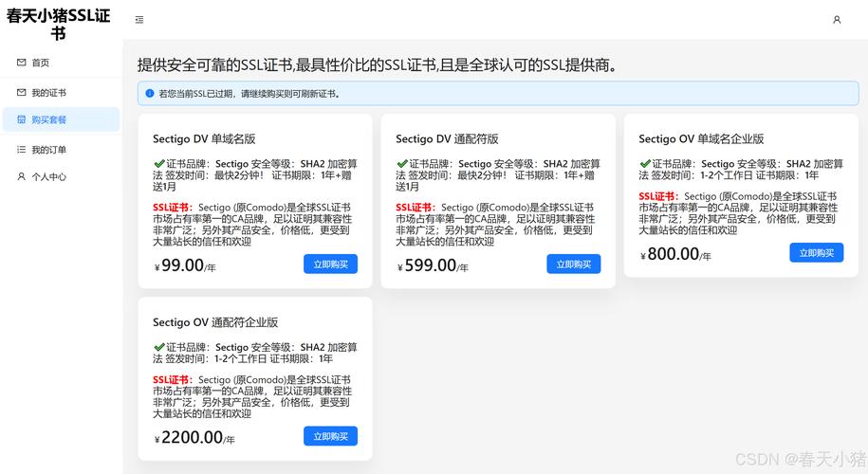Click red SSL证书 label in DV 通配符版 card
Viewport: 868px width, 474px height.
(416, 208)
